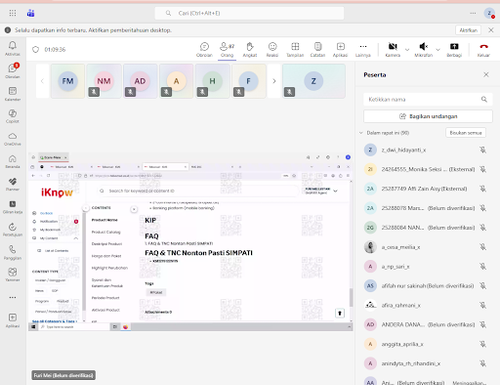Viewport: 500px width, 385px height.
Task: Close the Peserta panel
Action: tap(486, 74)
